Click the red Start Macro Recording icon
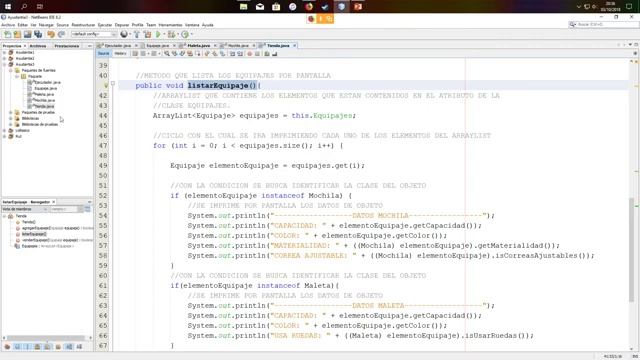The width and height of the screenshot is (640, 360). pos(249,53)
